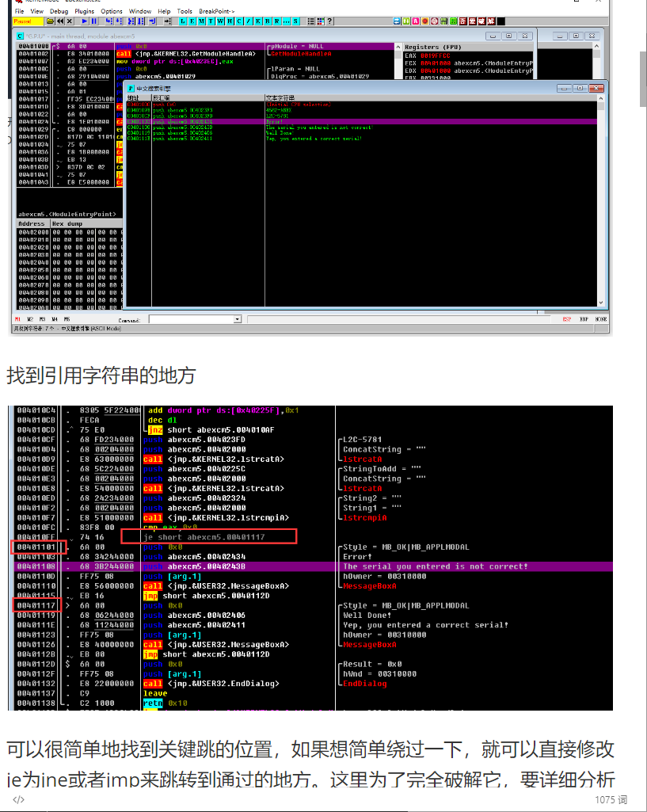Click the source code view icon at bottom-left
Screen dimensions: 647x812
[x=18, y=799]
